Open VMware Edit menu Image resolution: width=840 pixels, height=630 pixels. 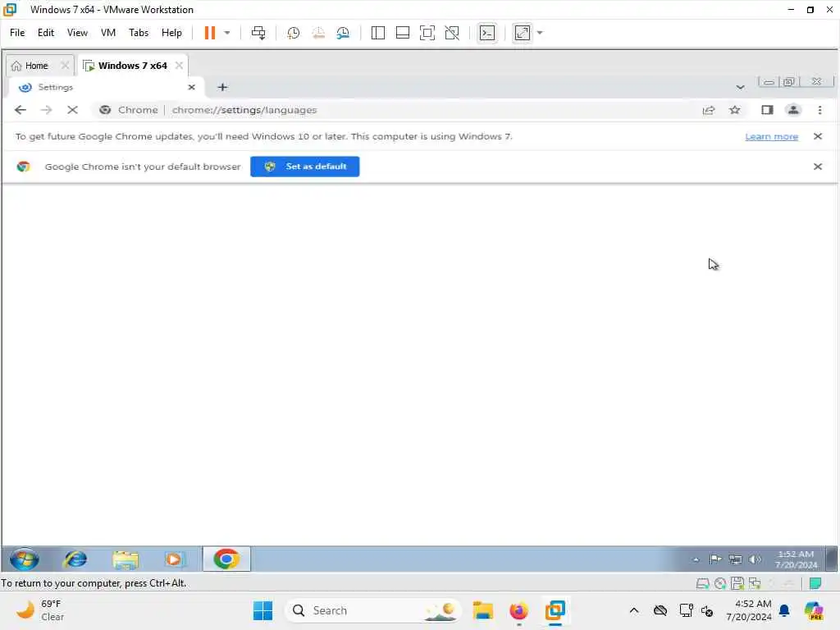click(x=46, y=33)
